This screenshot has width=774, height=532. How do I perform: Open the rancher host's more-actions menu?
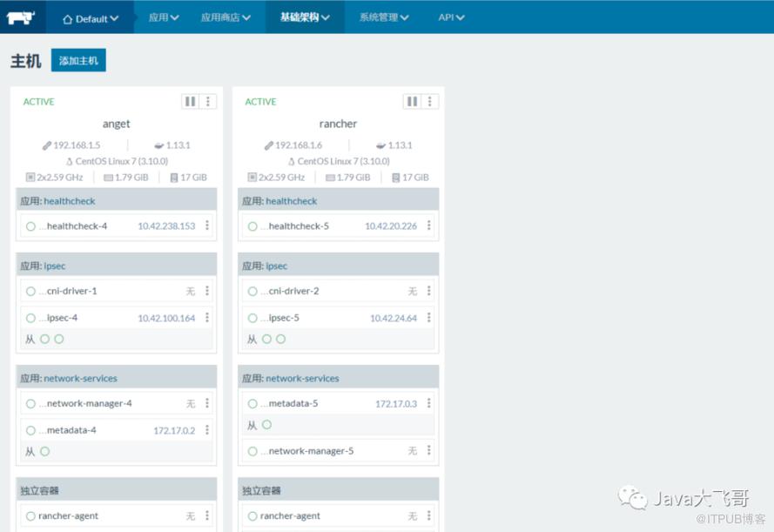(429, 101)
